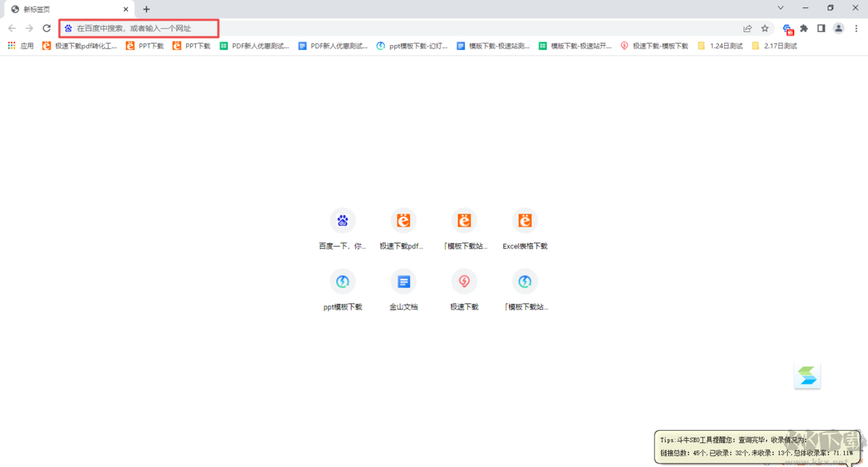This screenshot has width=868, height=467.
Task: Open the extension icon with the red badge
Action: (x=788, y=29)
